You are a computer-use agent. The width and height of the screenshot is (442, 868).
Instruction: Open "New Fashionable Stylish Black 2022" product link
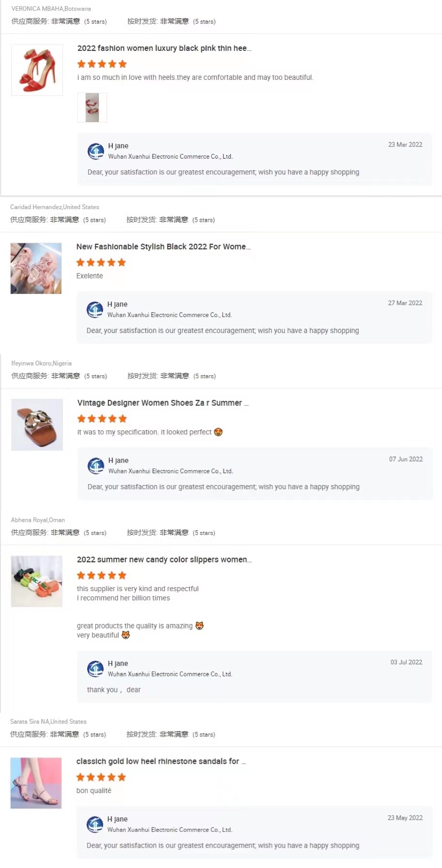(163, 247)
